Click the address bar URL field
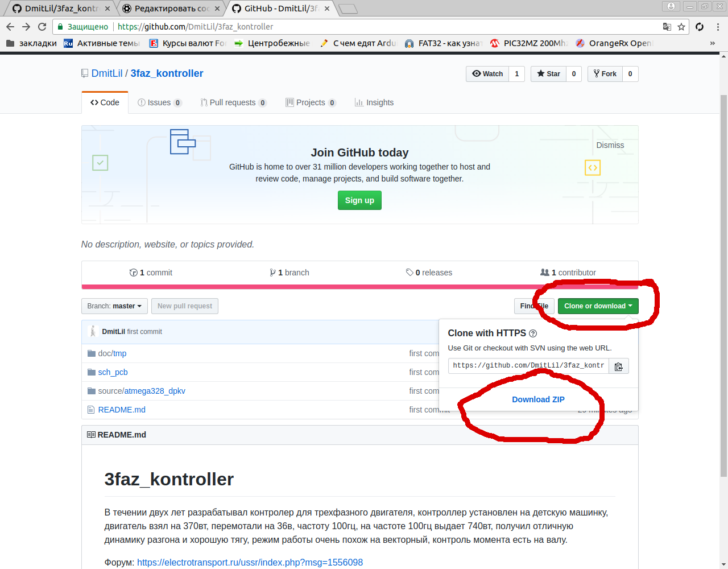 (370, 27)
